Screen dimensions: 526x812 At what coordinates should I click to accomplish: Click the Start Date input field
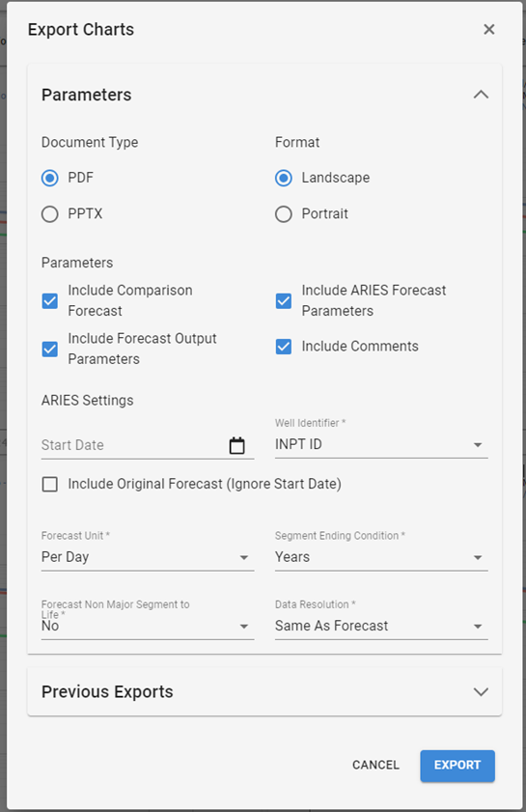pyautogui.click(x=133, y=445)
